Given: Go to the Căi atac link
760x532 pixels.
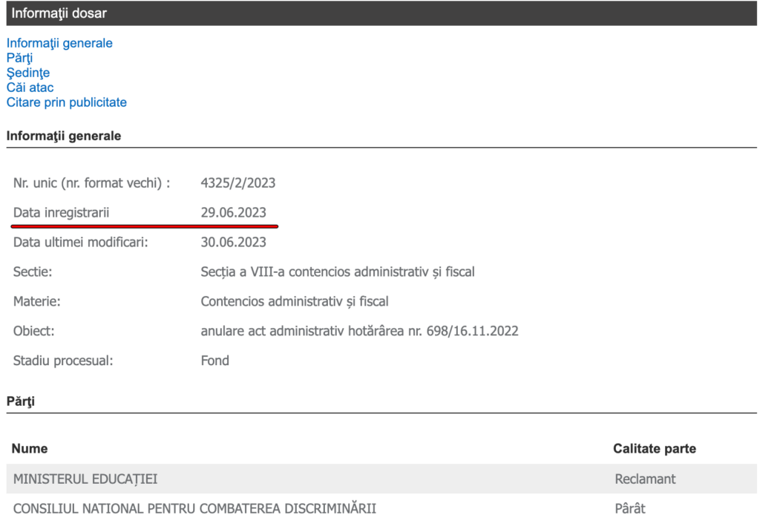Looking at the screenshot, I should (x=30, y=88).
